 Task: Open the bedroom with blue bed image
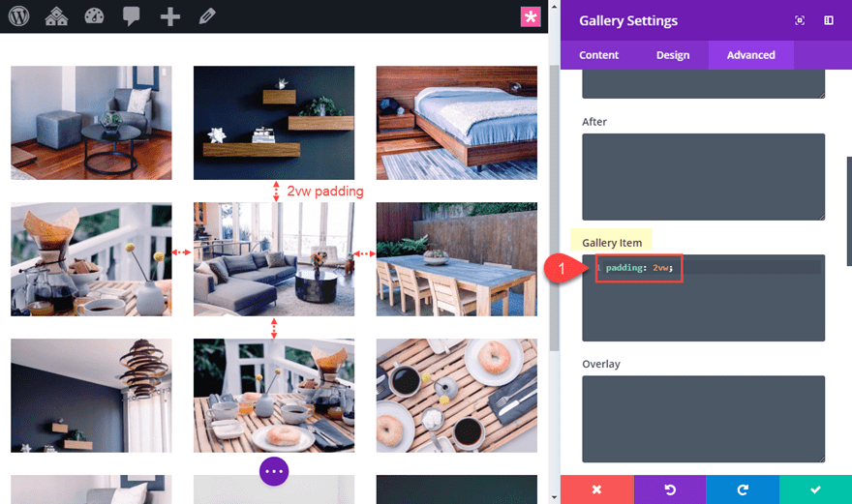pyautogui.click(x=456, y=123)
